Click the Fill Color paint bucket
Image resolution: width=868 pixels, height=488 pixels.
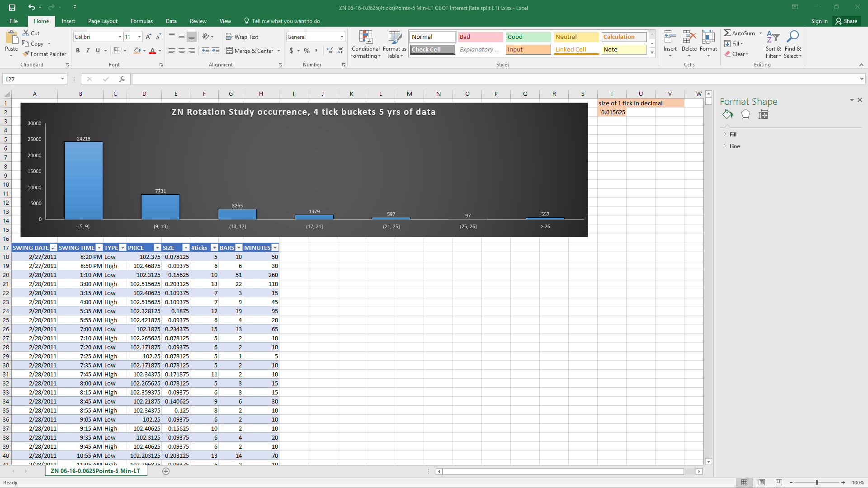pos(137,51)
